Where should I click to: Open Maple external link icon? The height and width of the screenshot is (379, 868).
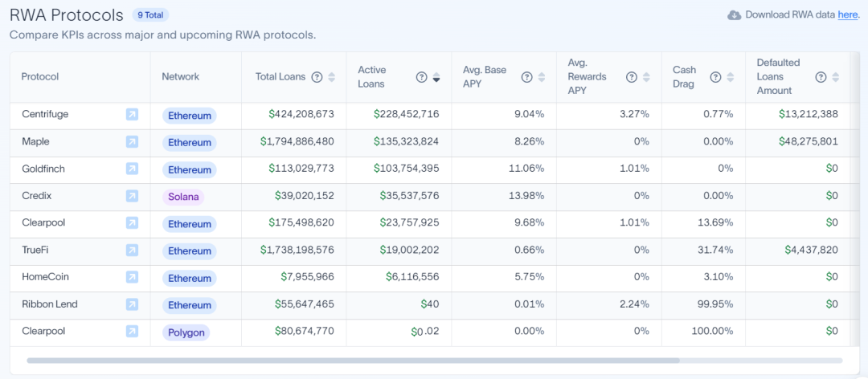(132, 141)
